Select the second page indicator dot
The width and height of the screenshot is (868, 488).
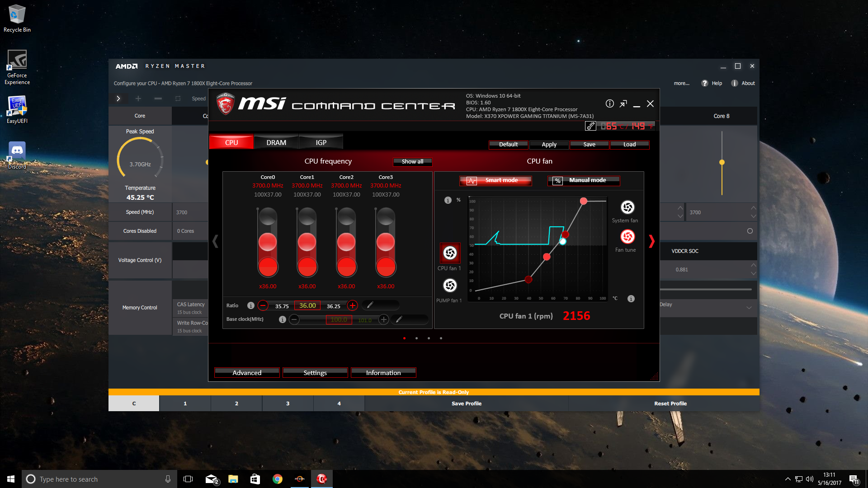pos(416,338)
